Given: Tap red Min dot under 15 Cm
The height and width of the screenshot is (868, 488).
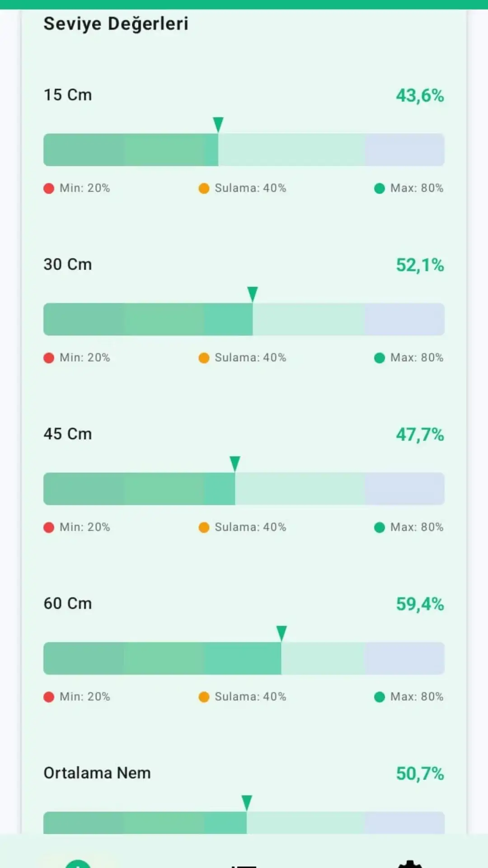Looking at the screenshot, I should pyautogui.click(x=49, y=188).
